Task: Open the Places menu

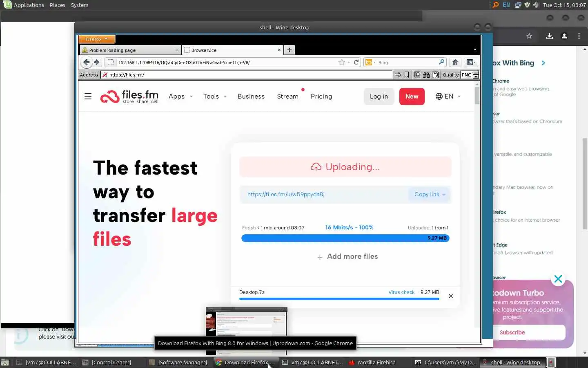Action: click(x=58, y=5)
